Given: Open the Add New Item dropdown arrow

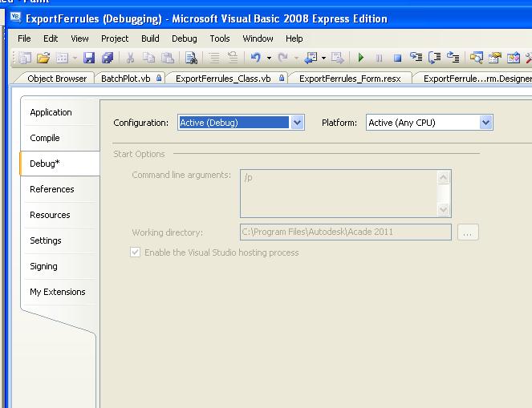Looking at the screenshot, I should coord(75,59).
